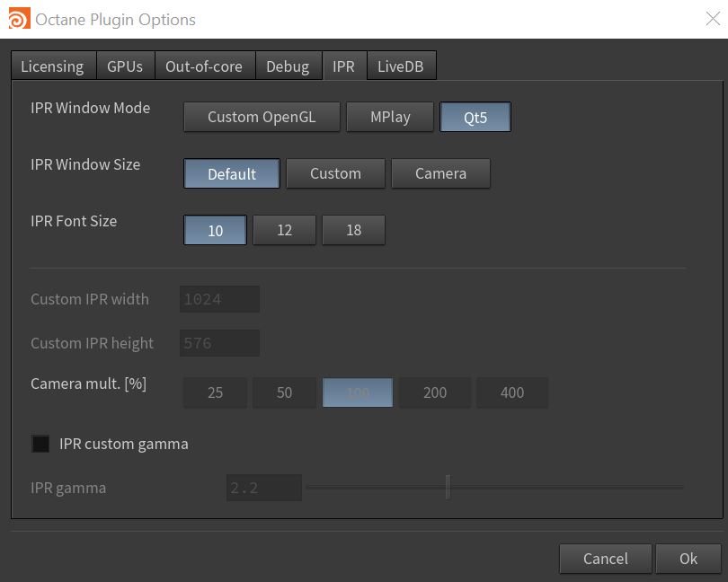The height and width of the screenshot is (582, 728).
Task: Open the LiveDB tab
Action: click(x=401, y=66)
